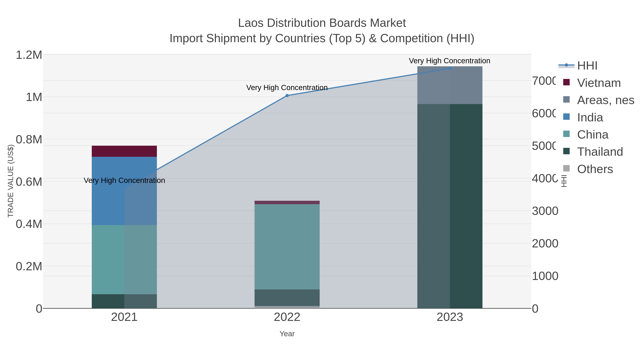Click the 3000 HHI axis tick label
The image size is (644, 362).
coord(545,211)
